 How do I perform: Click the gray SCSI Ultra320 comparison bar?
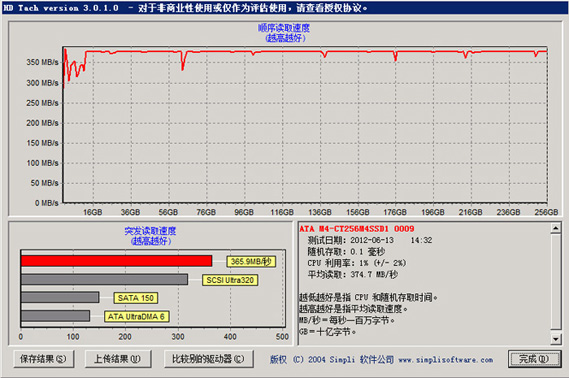[x=105, y=279]
